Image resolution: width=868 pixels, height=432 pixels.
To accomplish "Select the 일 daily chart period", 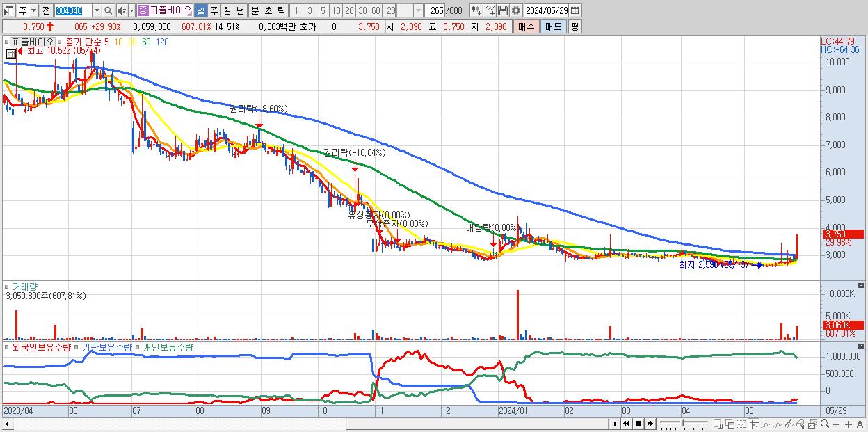I will point(201,10).
